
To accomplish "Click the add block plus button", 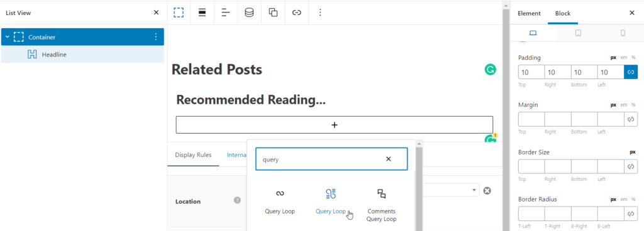I will point(335,125).
